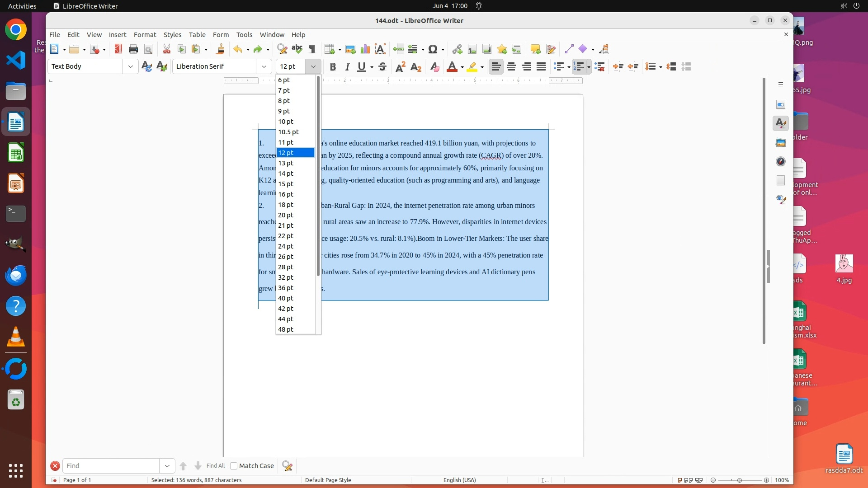Click the Find All button
The width and height of the screenshot is (868, 488).
click(x=215, y=466)
